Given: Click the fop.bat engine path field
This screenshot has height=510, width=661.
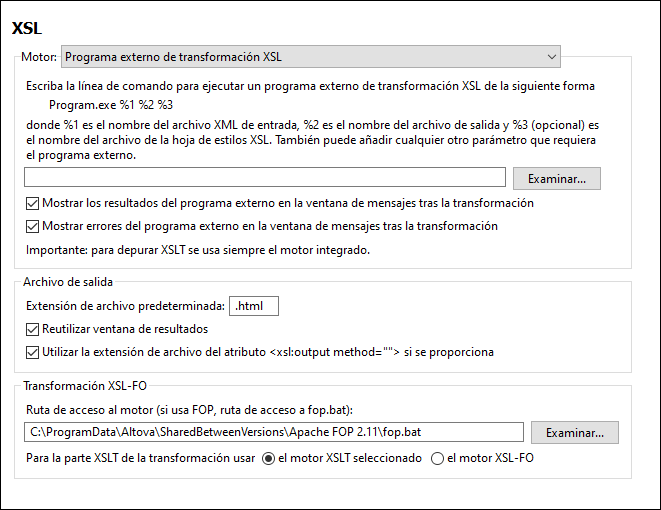Looking at the screenshot, I should [x=274, y=432].
